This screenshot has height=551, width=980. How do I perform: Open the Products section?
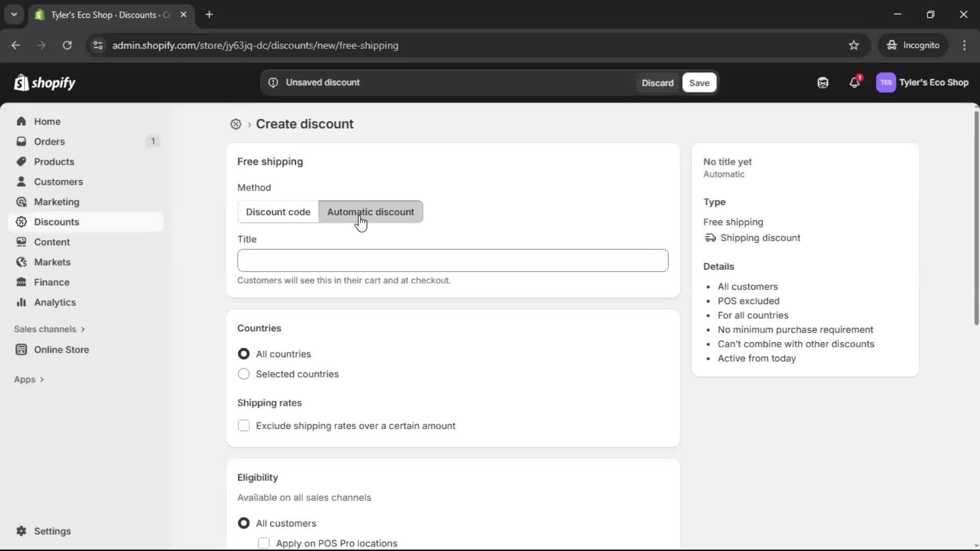(x=54, y=161)
